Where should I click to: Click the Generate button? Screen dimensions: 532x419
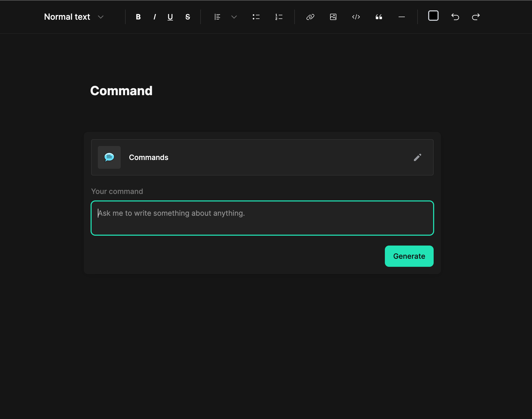pos(409,256)
